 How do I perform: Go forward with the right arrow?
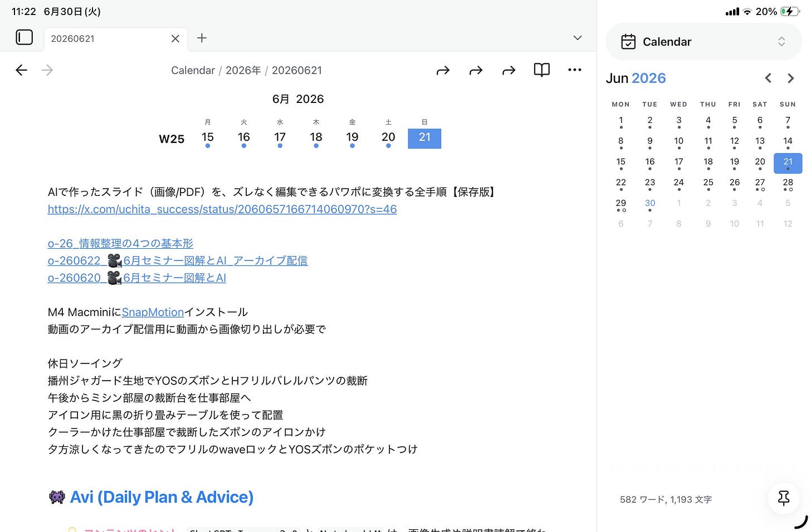coord(47,70)
